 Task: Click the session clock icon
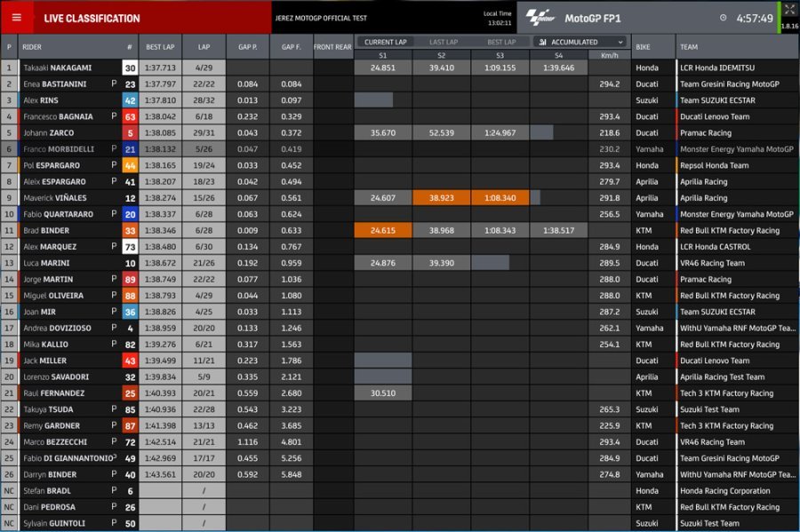point(723,18)
